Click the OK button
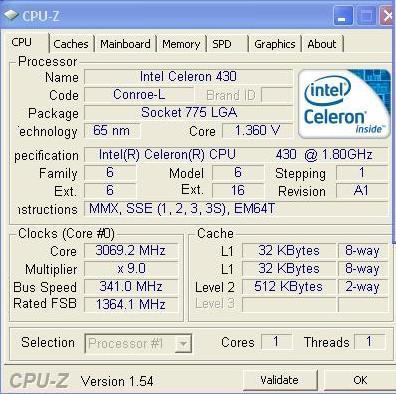Screen dimensions: 396x394 coord(360,380)
